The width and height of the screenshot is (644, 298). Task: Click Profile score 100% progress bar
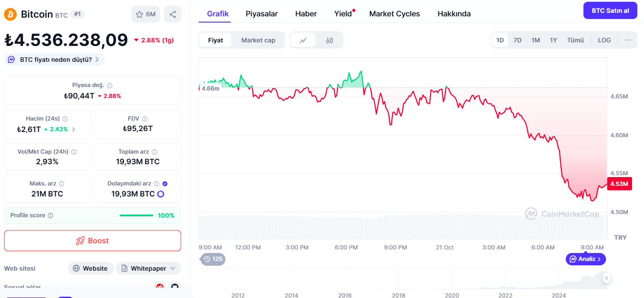click(x=137, y=215)
